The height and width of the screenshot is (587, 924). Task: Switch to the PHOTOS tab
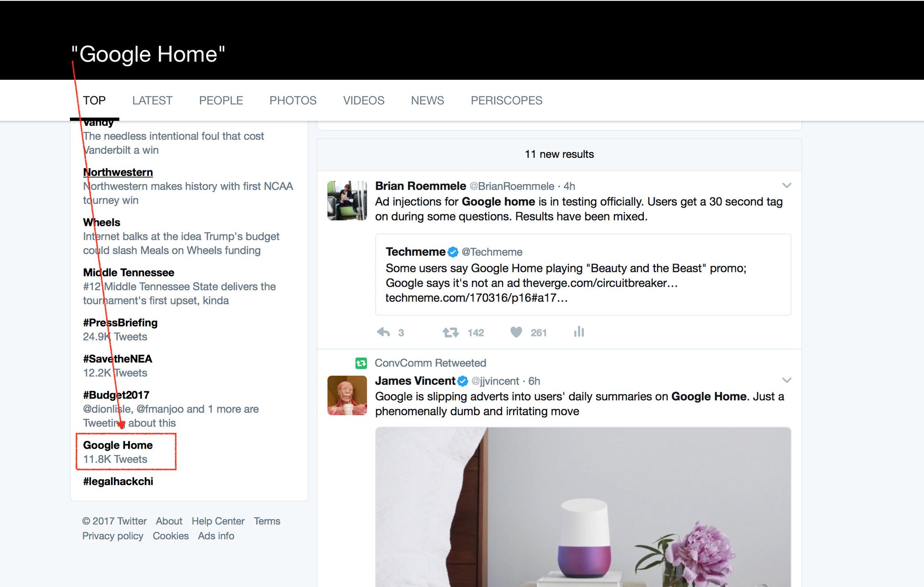pos(293,101)
